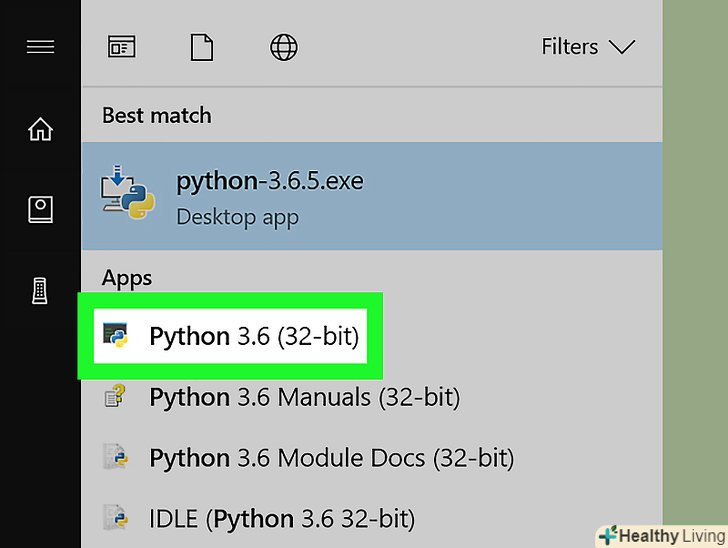Screen dimensions: 728x548
Task: Click the IDLE file icon
Action: 115,518
